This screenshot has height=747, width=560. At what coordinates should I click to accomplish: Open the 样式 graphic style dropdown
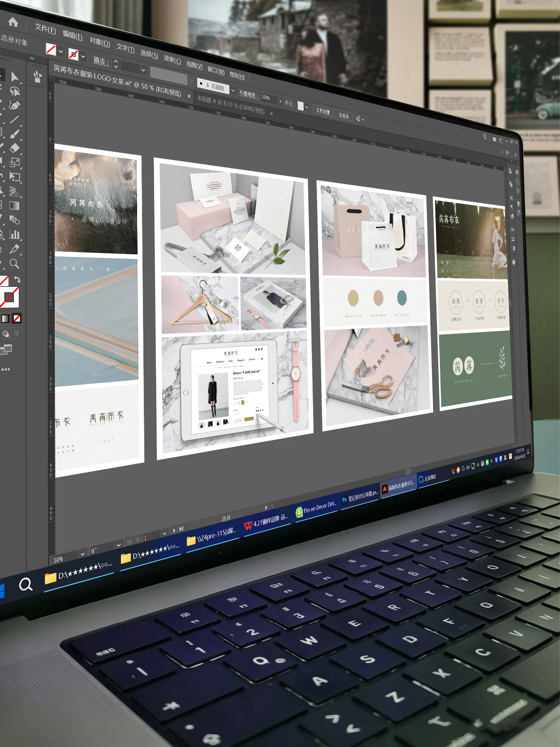[x=306, y=107]
